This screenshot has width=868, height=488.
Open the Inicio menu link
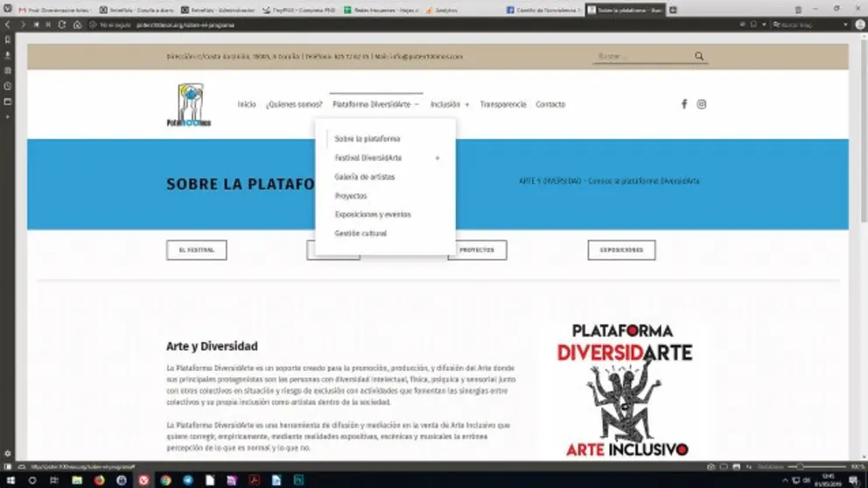point(247,104)
